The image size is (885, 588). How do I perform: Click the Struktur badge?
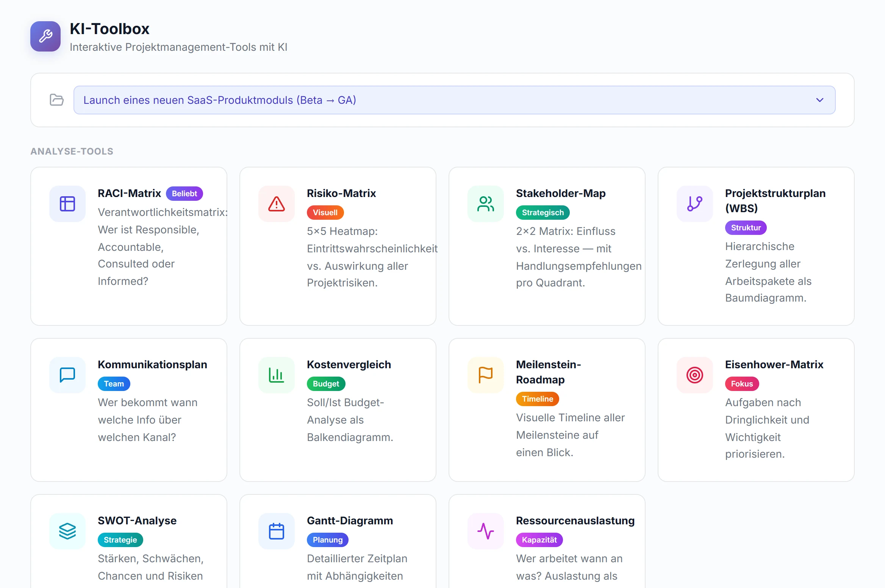pos(746,228)
